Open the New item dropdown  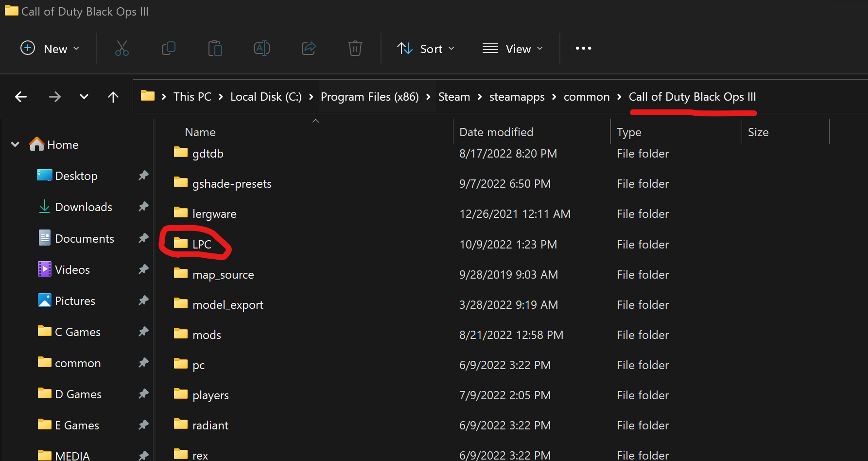pos(50,49)
